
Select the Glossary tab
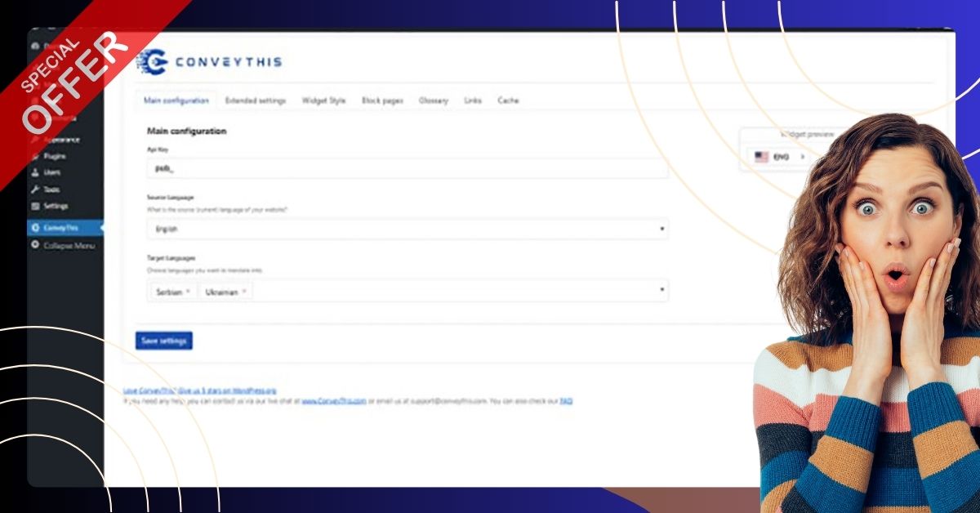434,100
